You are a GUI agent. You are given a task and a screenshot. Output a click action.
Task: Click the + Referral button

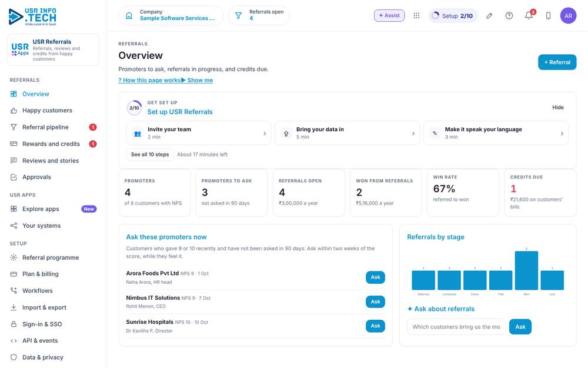click(557, 62)
